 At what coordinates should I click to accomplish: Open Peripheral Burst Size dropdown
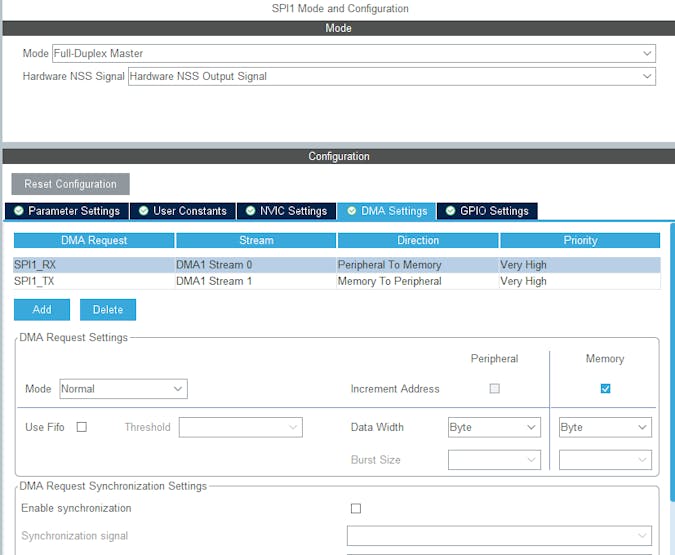point(494,460)
